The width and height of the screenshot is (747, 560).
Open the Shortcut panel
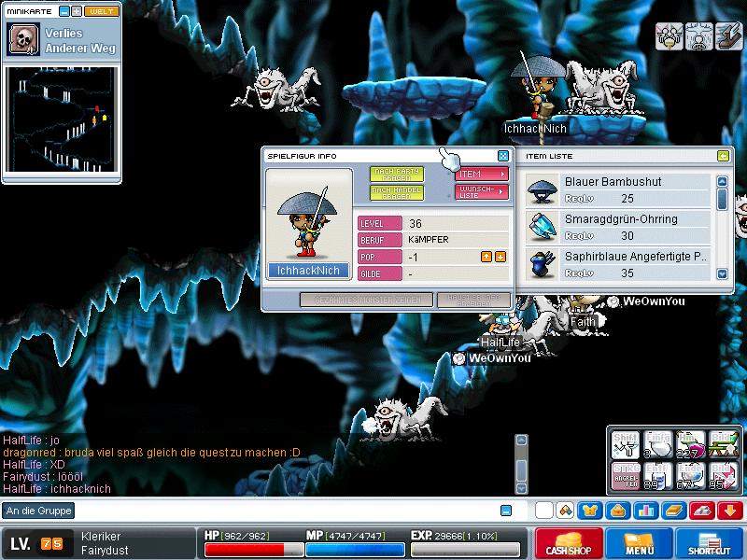[710, 543]
